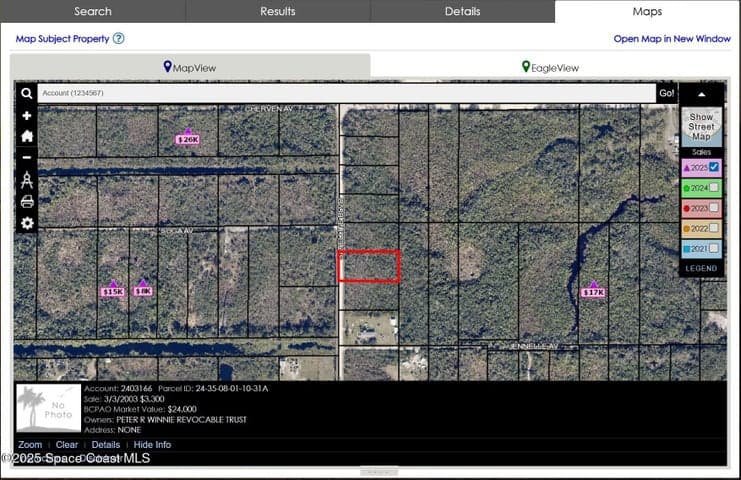This screenshot has height=480, width=741.
Task: Return to the home map extent icon
Action: pyautogui.click(x=27, y=137)
